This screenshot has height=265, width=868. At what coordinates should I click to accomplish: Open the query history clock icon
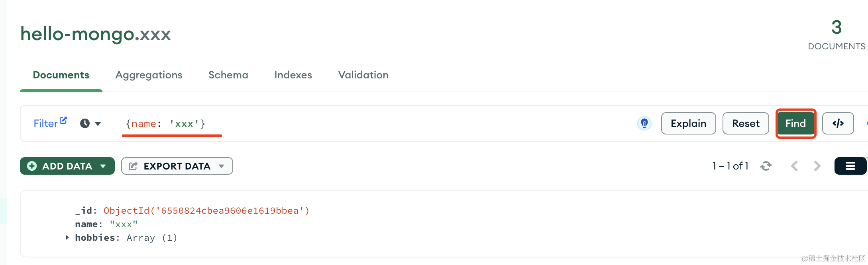click(x=85, y=123)
